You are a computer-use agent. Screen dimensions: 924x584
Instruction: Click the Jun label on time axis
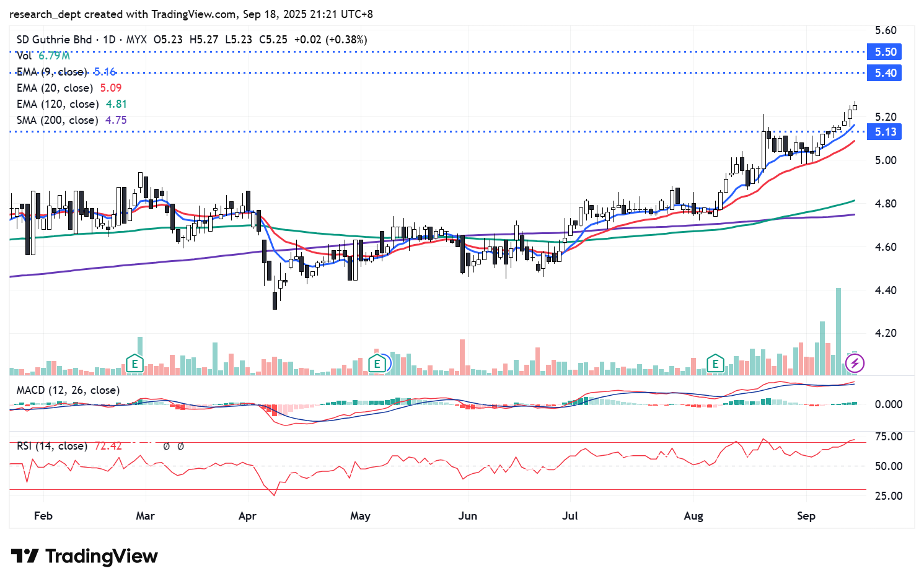[x=468, y=516]
